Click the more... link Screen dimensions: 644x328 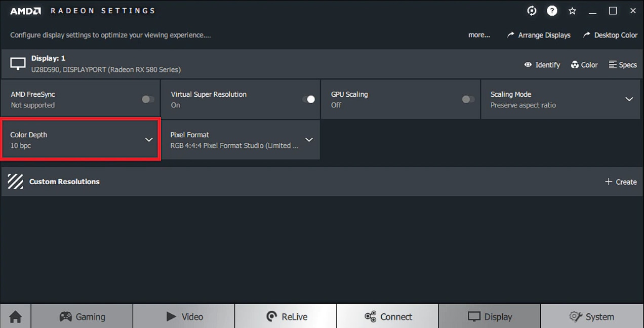coord(479,35)
